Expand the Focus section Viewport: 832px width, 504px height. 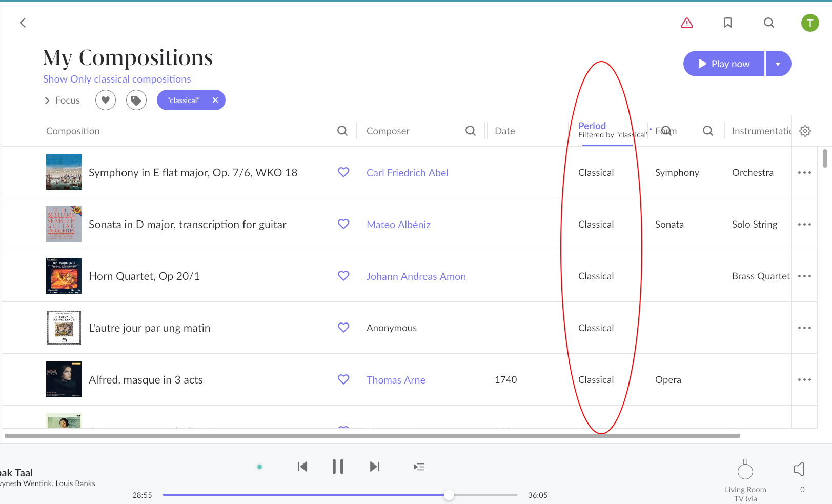62,100
